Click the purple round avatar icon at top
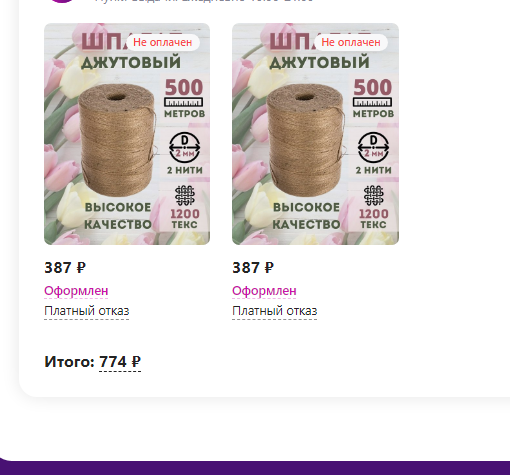The height and width of the screenshot is (475, 510). click(62, 1)
